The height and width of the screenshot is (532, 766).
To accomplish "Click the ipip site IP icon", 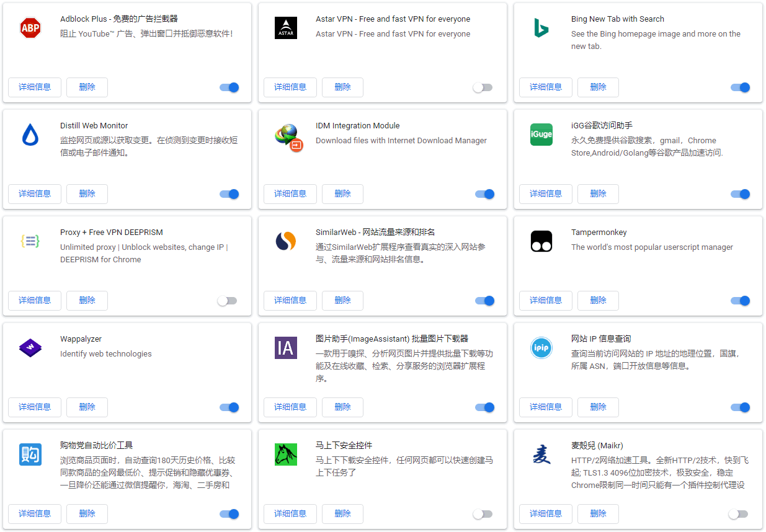I will (x=541, y=348).
